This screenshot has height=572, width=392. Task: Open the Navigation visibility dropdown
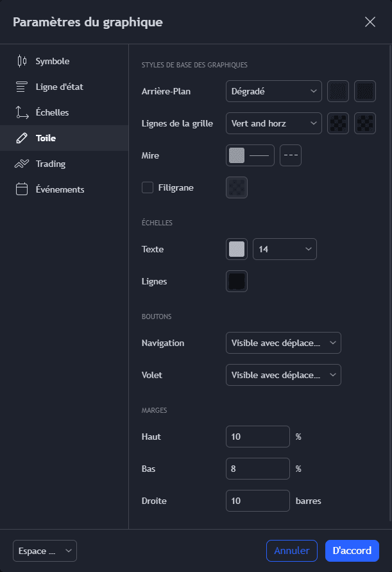[283, 343]
